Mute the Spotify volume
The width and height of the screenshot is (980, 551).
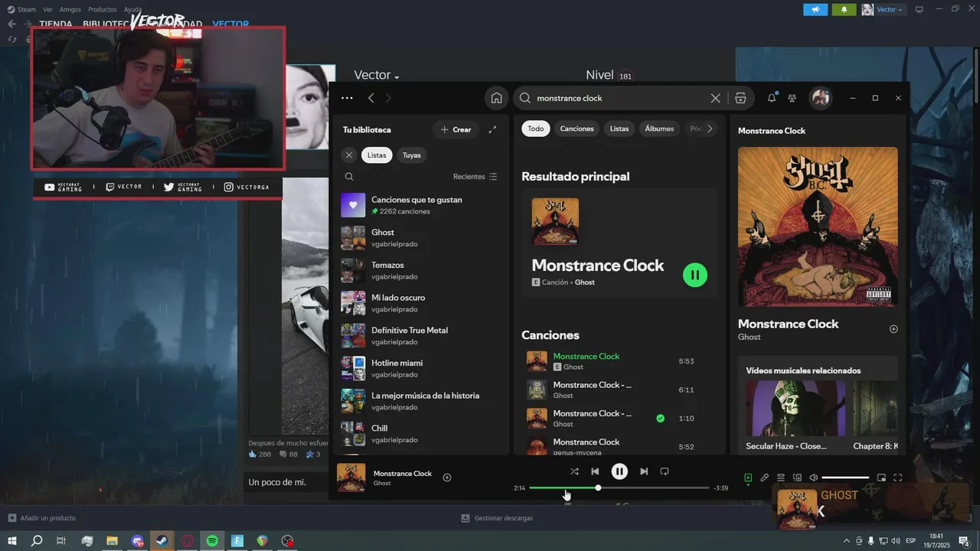[814, 478]
